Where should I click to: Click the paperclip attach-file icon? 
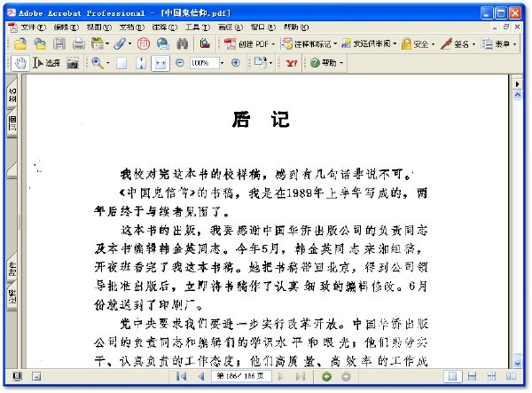click(120, 43)
